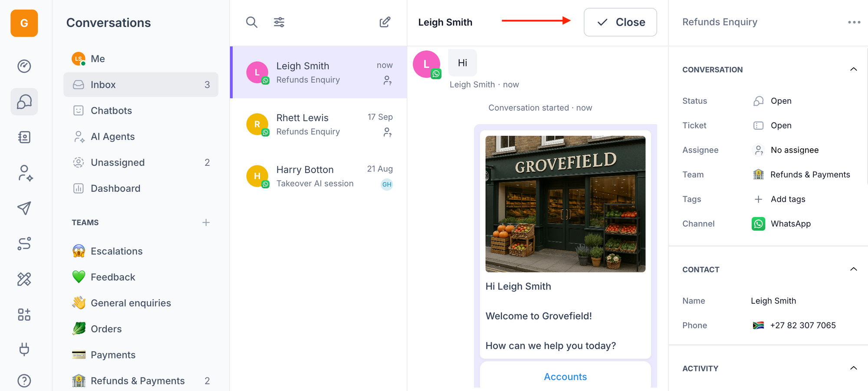Open the help question mark icon
Screen dimensions: 868x391
[24, 381]
